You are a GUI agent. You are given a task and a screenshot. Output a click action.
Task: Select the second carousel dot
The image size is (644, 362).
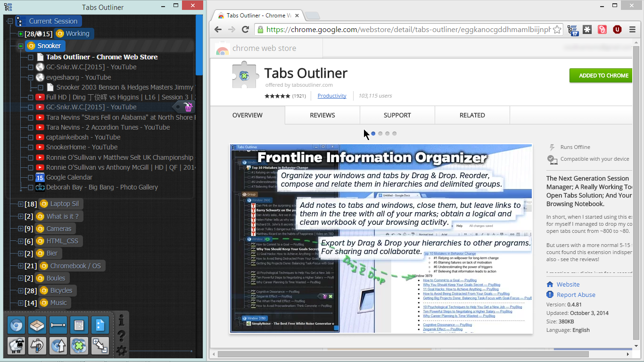[x=380, y=133]
